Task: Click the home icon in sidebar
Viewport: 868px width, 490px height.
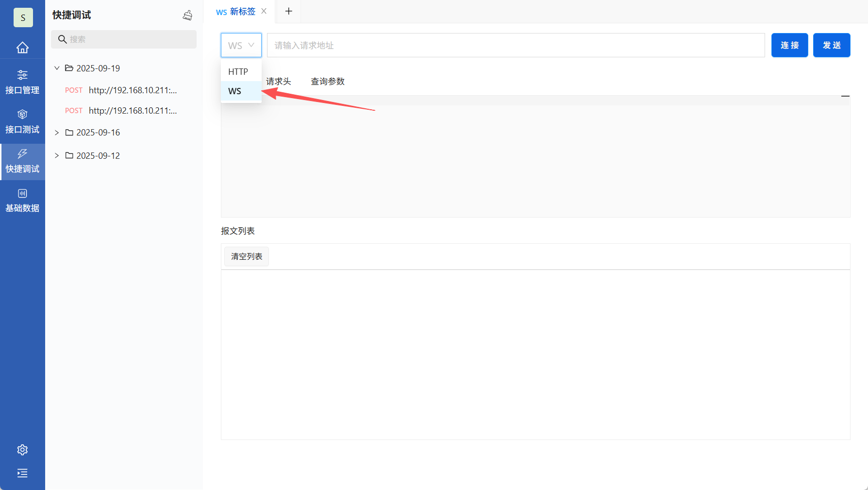Action: 22,47
